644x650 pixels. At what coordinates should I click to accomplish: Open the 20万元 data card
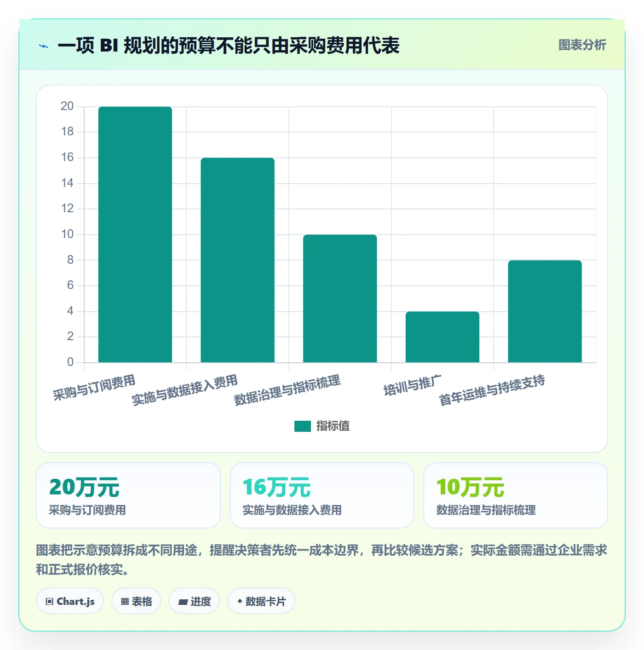(x=128, y=495)
